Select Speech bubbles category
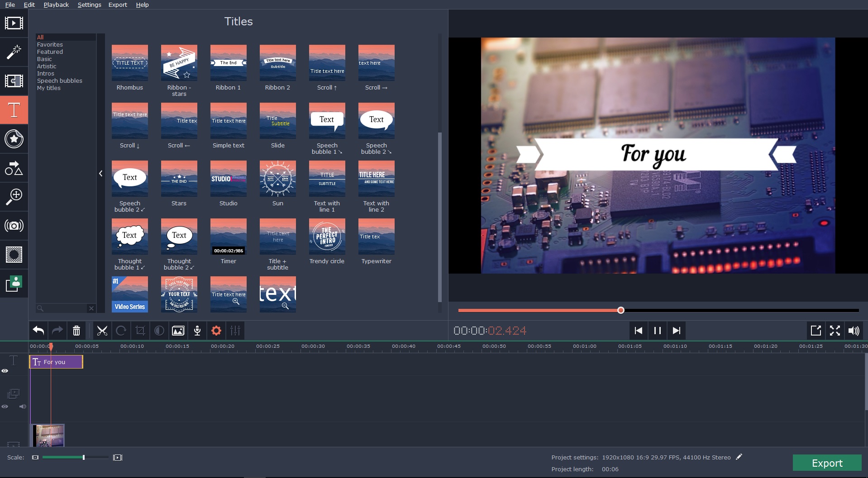The height and width of the screenshot is (478, 868). coord(60,80)
